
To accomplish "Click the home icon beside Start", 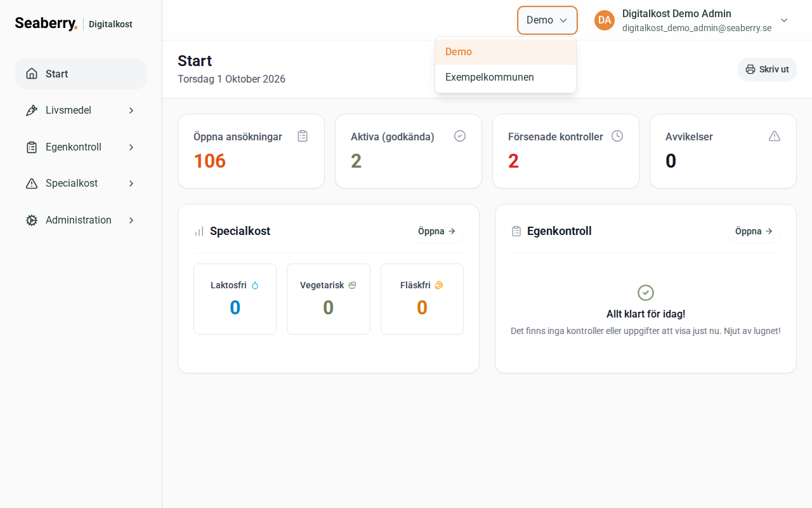I will [x=32, y=74].
